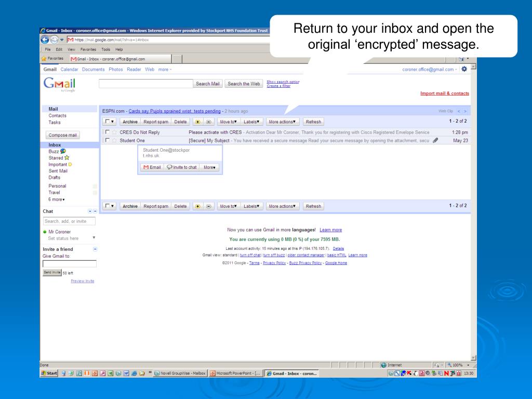Launch Word from the quick launch bar
The width and height of the screenshot is (532, 399).
126,373
